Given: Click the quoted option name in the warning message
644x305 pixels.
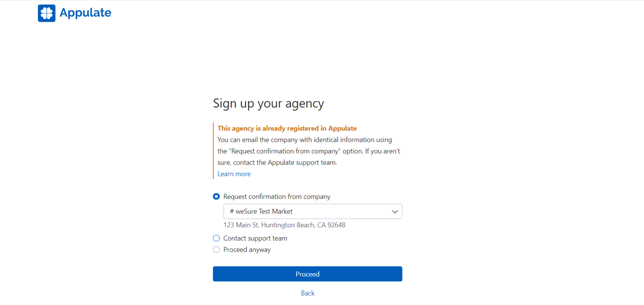Looking at the screenshot, I should click(284, 151).
